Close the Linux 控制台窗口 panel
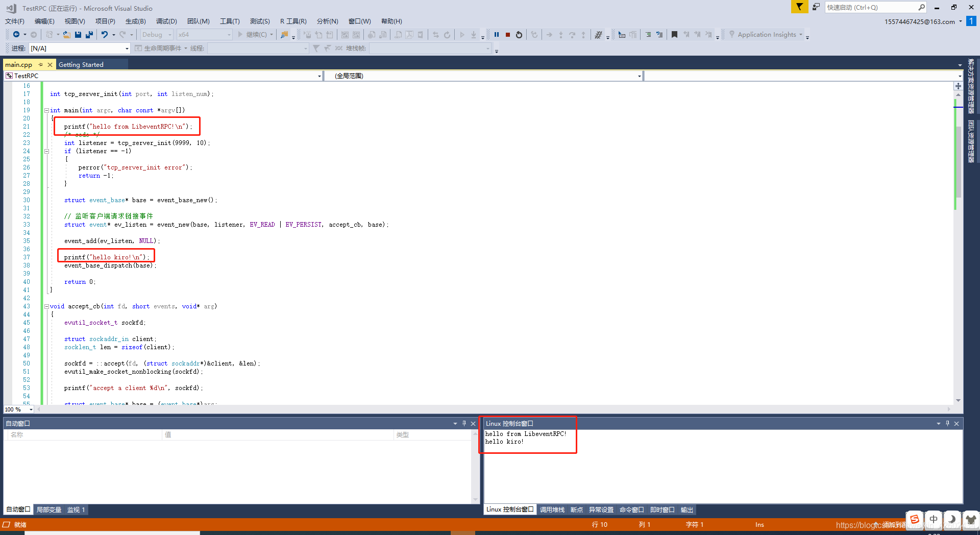 [957, 423]
